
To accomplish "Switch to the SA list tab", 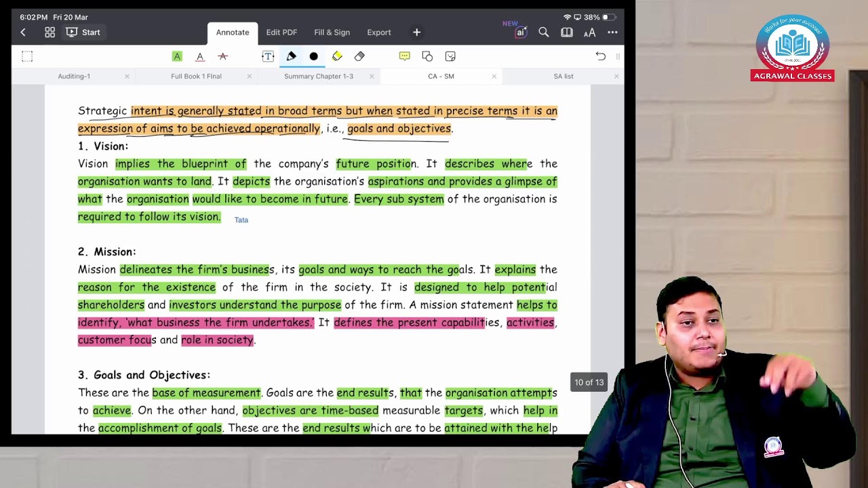I will [564, 77].
